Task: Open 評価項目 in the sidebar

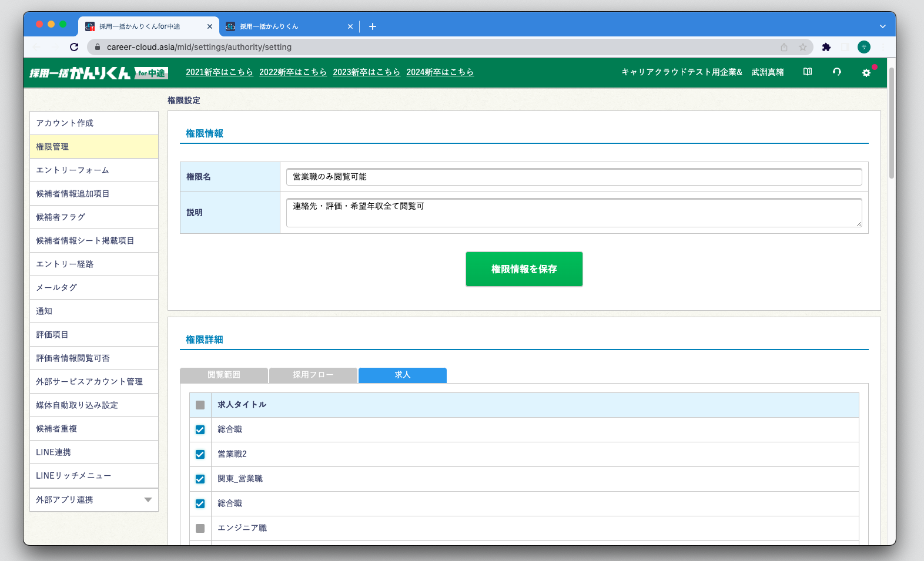Action: click(94, 335)
